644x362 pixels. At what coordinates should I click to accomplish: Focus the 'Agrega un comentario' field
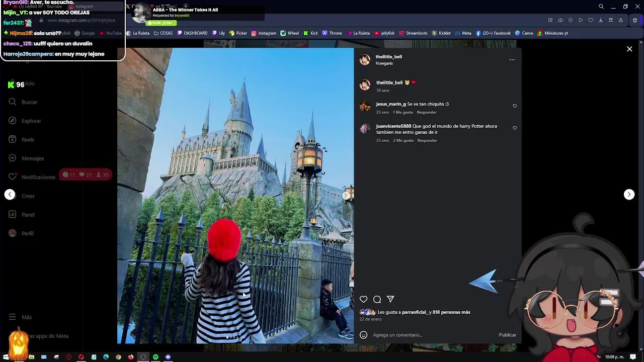[x=433, y=335]
